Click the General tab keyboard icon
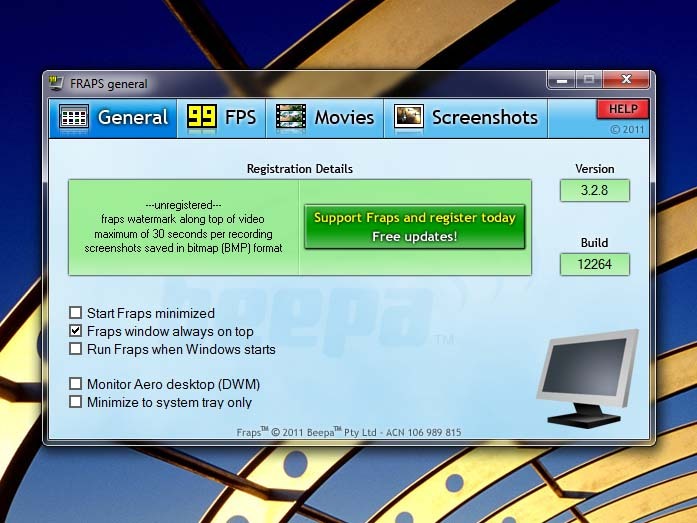The width and height of the screenshot is (697, 523). tap(74, 118)
